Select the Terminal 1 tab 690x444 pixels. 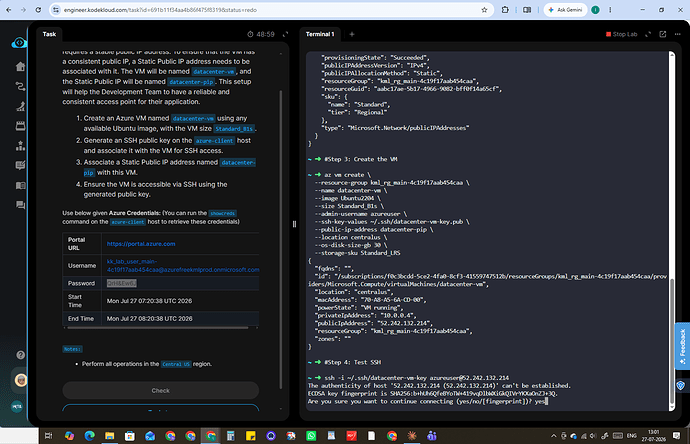pyautogui.click(x=320, y=34)
